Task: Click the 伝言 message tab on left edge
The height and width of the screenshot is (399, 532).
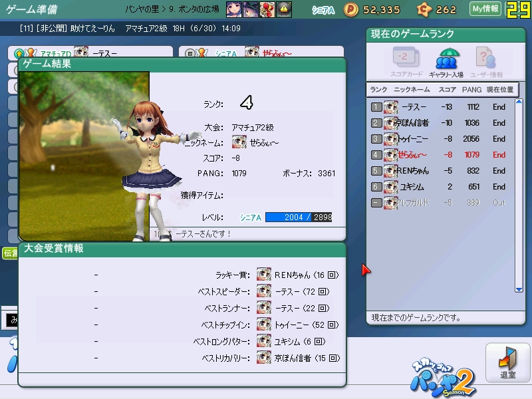Action: pos(10,253)
